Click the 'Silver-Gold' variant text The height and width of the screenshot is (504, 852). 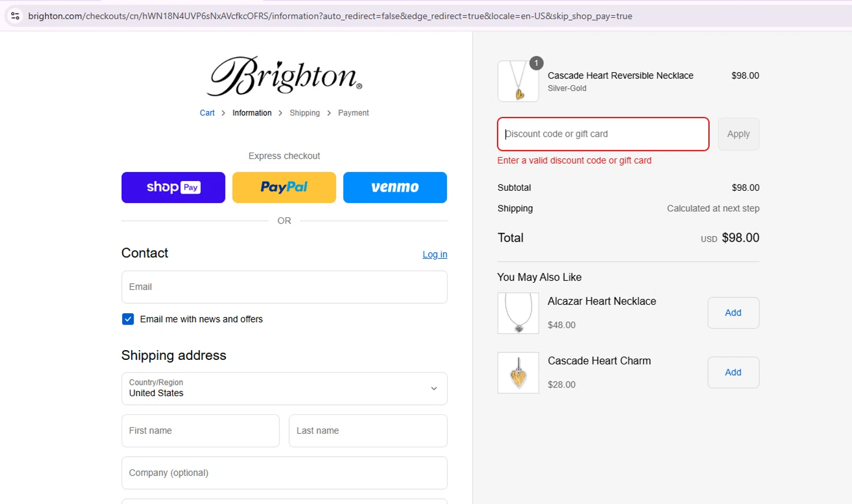point(567,88)
